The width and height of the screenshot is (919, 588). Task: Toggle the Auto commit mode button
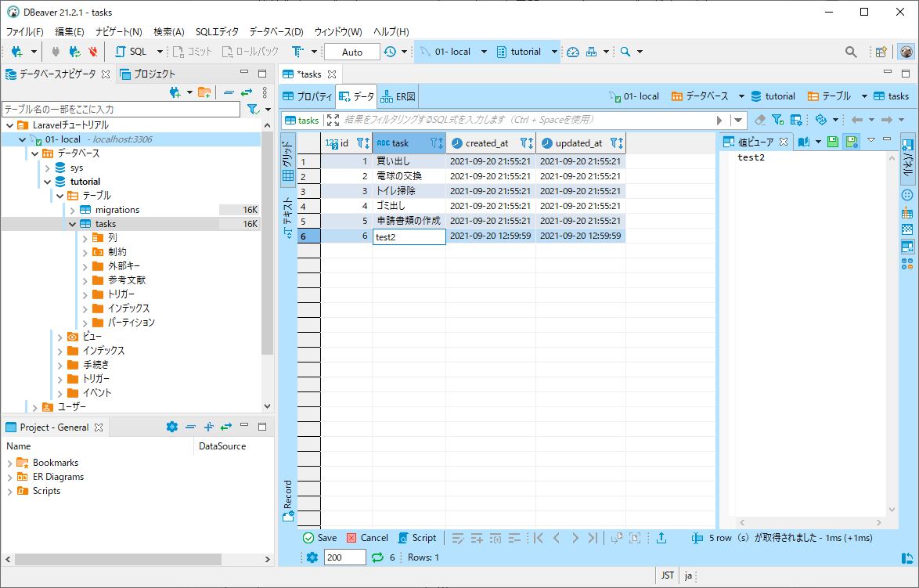[x=351, y=52]
